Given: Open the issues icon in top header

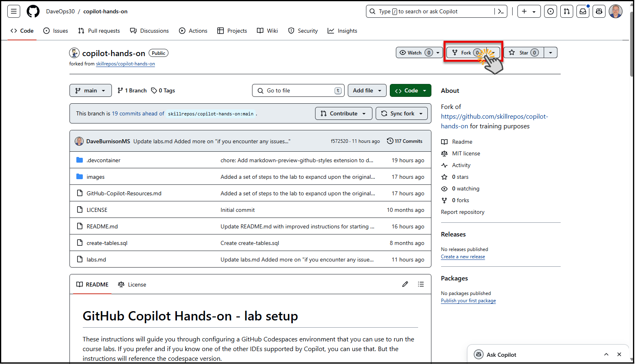Looking at the screenshot, I should click(551, 11).
